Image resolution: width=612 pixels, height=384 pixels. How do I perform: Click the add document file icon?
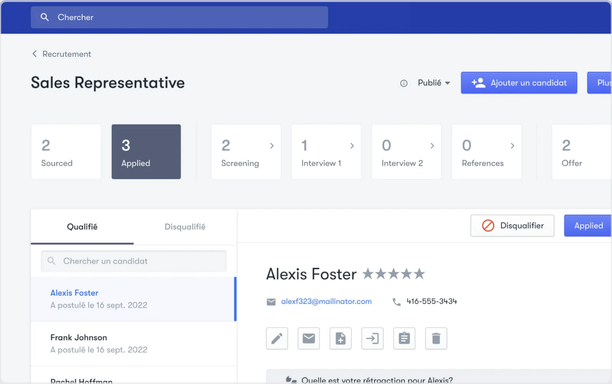[x=341, y=338]
